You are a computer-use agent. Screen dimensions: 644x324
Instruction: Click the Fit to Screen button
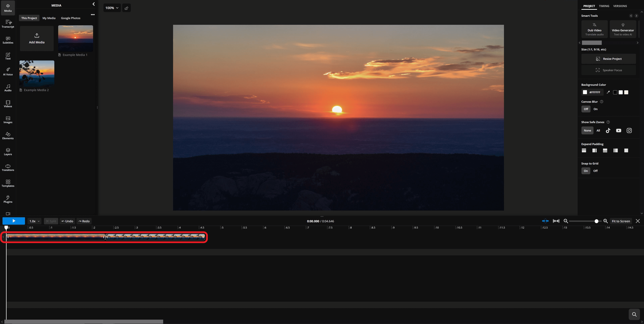621,221
